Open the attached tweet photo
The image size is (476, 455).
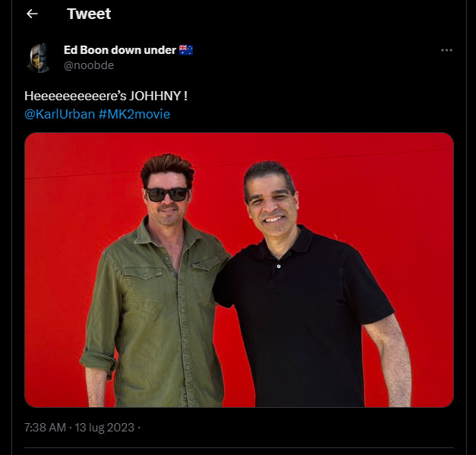point(238,270)
